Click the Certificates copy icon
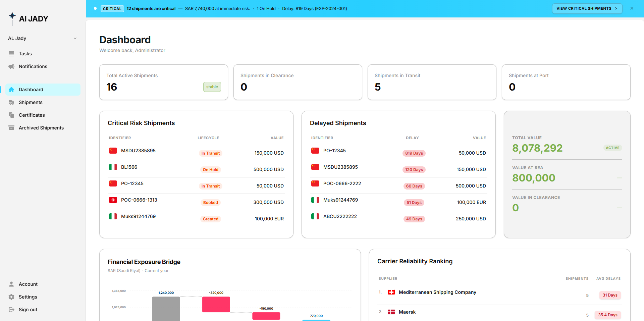The image size is (644, 321). click(11, 115)
